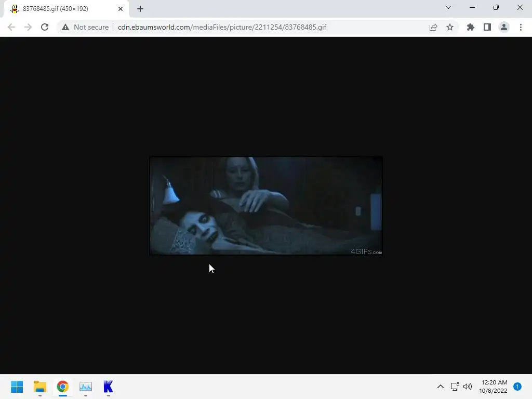Close the Chrome window
Image resolution: width=532 pixels, height=399 pixels.
(x=520, y=7)
